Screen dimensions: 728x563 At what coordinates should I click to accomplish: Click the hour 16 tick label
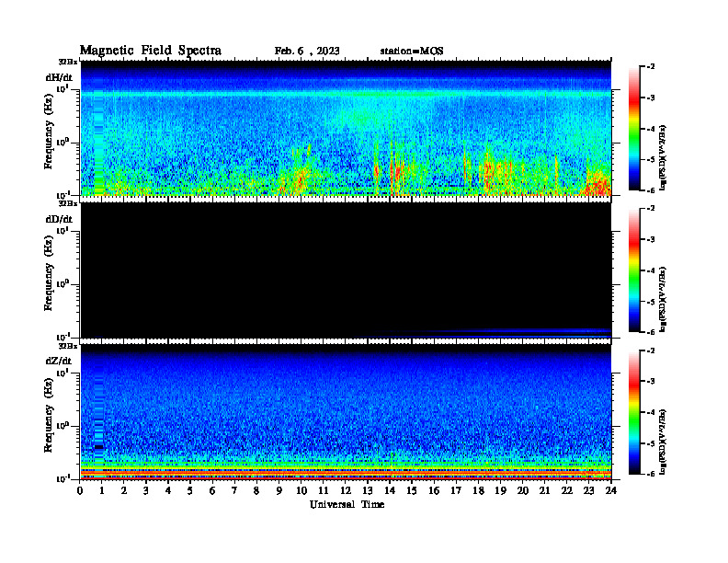click(434, 491)
